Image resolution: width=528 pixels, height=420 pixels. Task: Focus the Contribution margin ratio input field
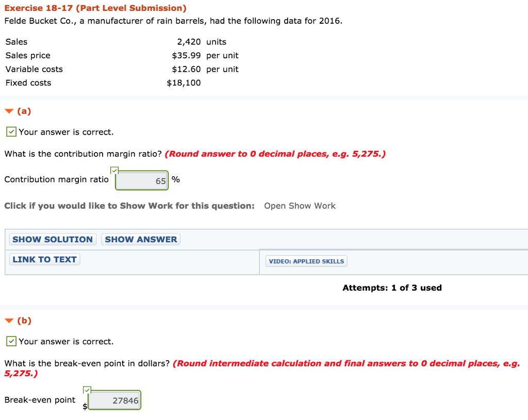(142, 181)
